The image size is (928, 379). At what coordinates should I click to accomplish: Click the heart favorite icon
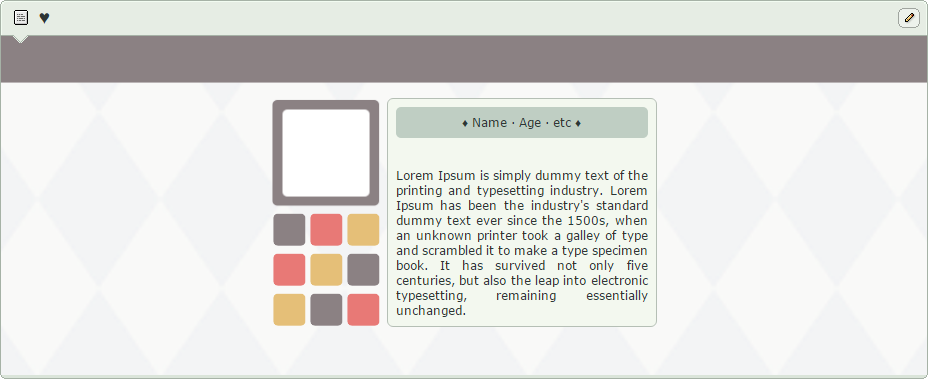pos(44,18)
